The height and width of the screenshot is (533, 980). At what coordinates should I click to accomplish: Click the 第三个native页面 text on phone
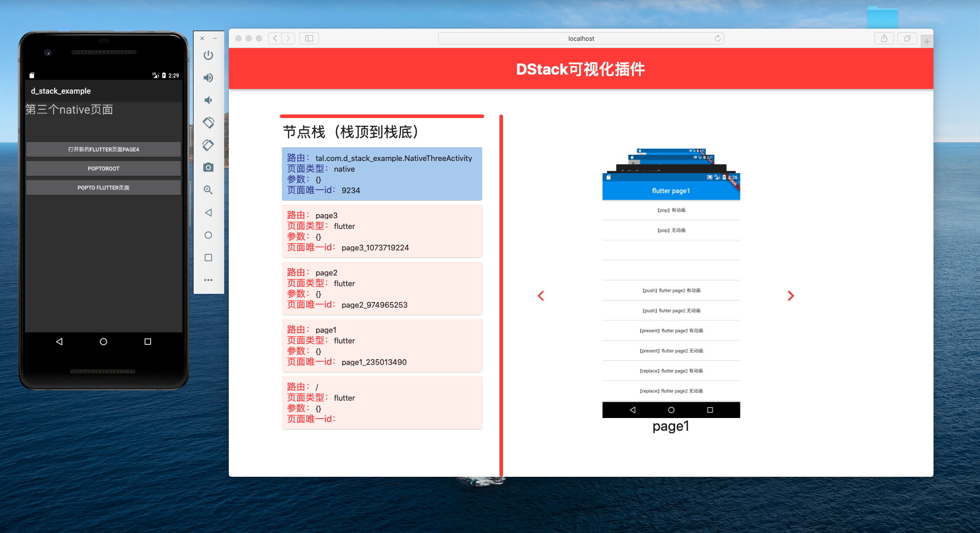point(69,109)
